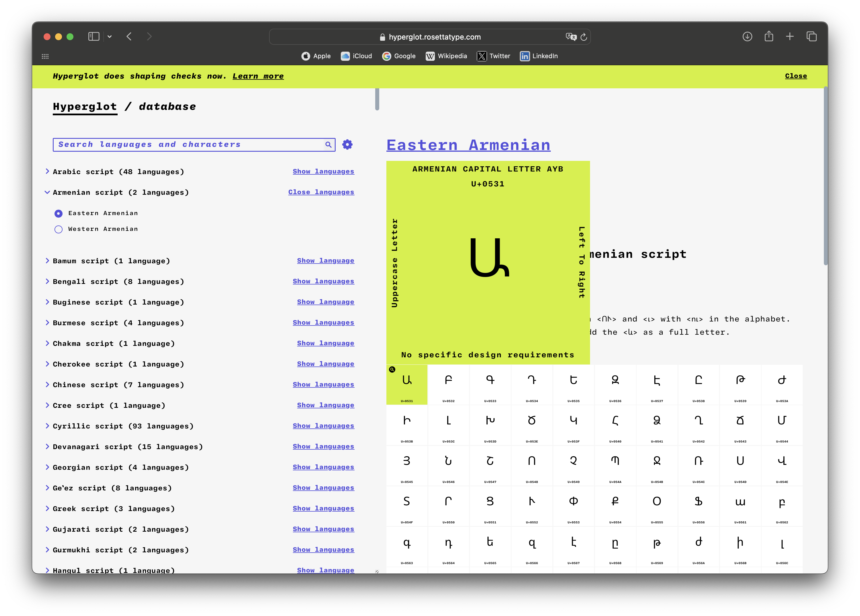Click zoom icon on highlighted Ayb cell
Viewport: 860px width, 616px height.
point(392,369)
